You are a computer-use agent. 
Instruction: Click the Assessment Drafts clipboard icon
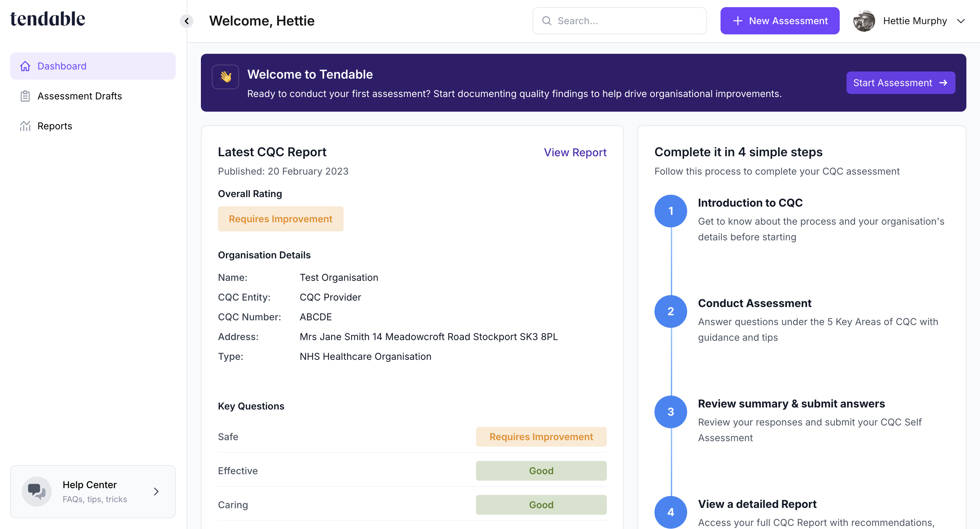click(25, 96)
